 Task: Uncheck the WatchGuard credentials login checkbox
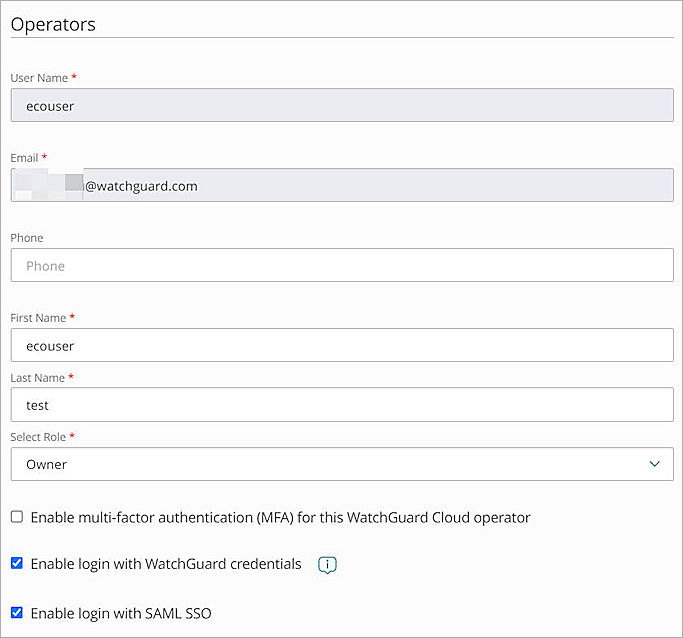click(17, 564)
